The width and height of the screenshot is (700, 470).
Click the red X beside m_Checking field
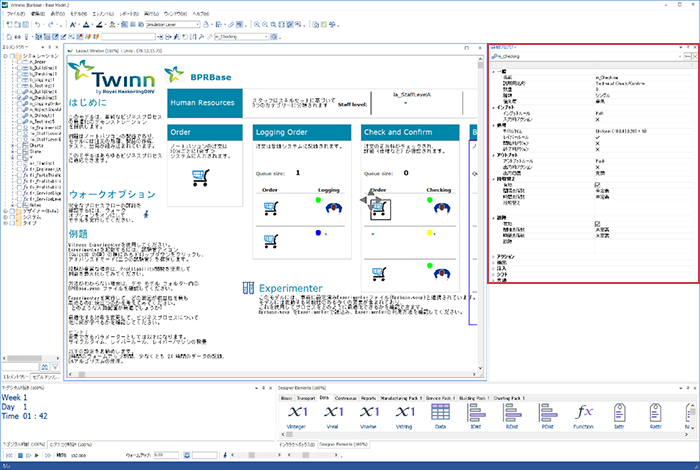point(695,57)
